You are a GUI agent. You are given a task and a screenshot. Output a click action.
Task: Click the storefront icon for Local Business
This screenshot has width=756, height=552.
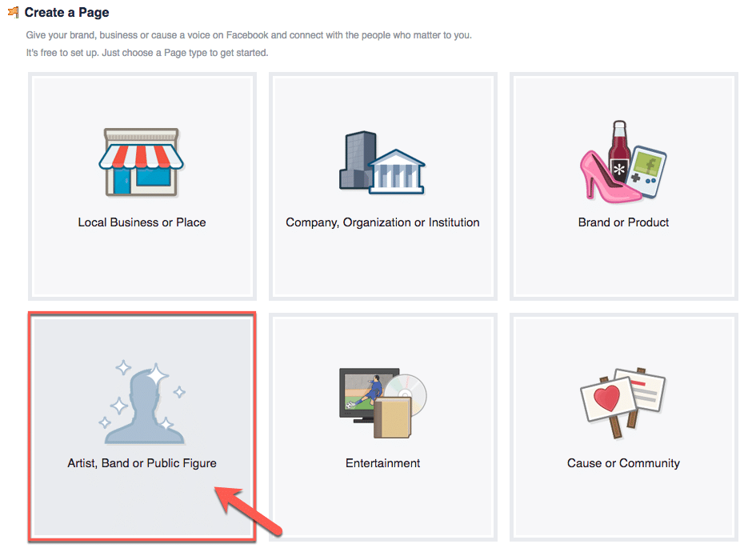click(142, 162)
